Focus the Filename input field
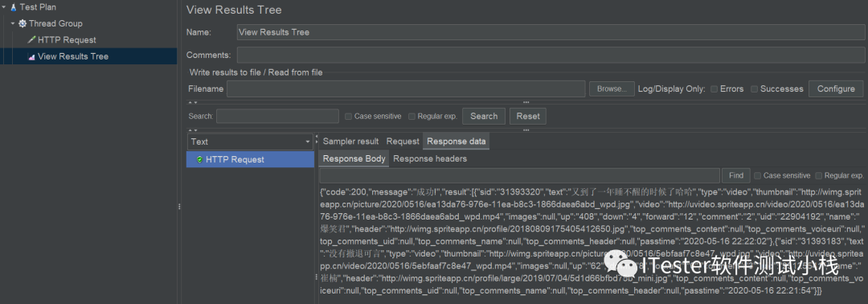868x304 pixels. (406, 88)
